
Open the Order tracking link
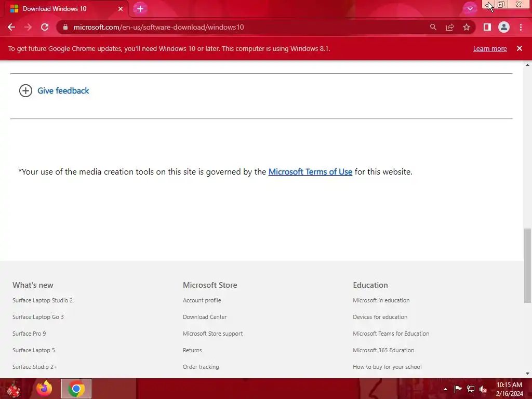click(x=201, y=367)
